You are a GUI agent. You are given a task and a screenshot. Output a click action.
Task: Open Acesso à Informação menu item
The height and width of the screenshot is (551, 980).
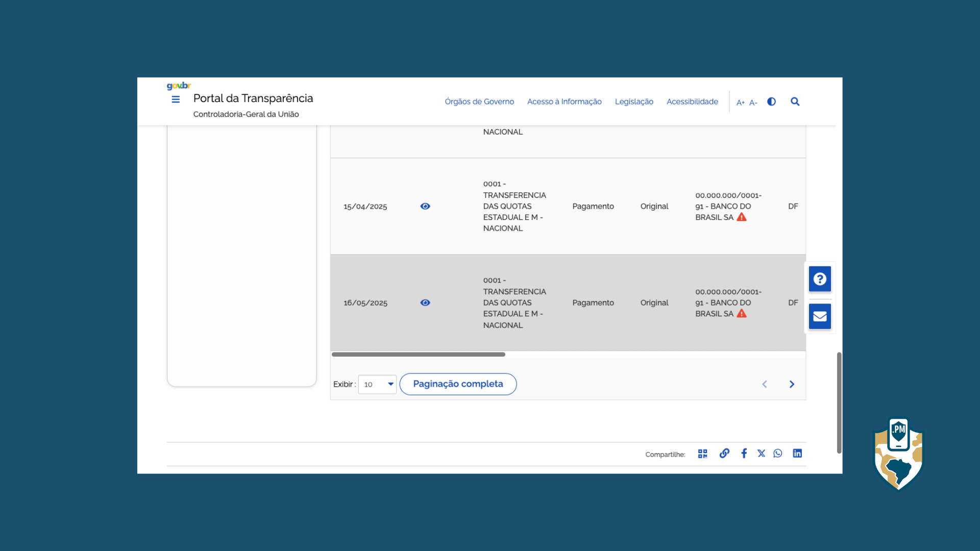564,102
